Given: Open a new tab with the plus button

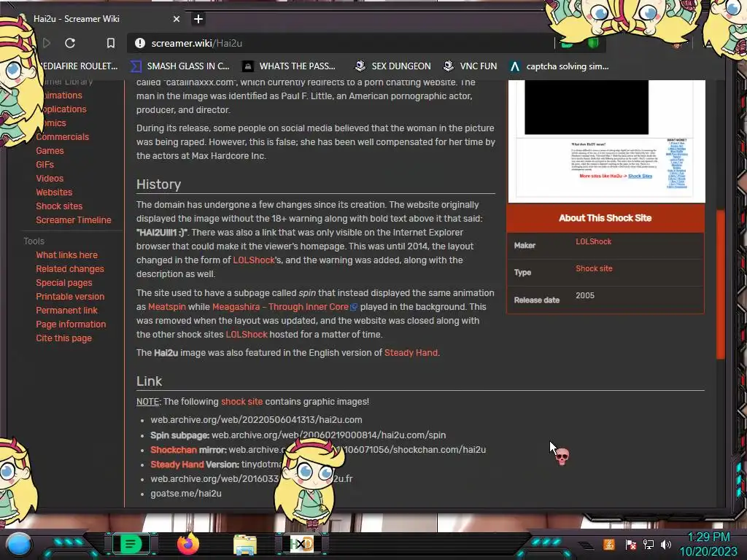Looking at the screenshot, I should 198,19.
